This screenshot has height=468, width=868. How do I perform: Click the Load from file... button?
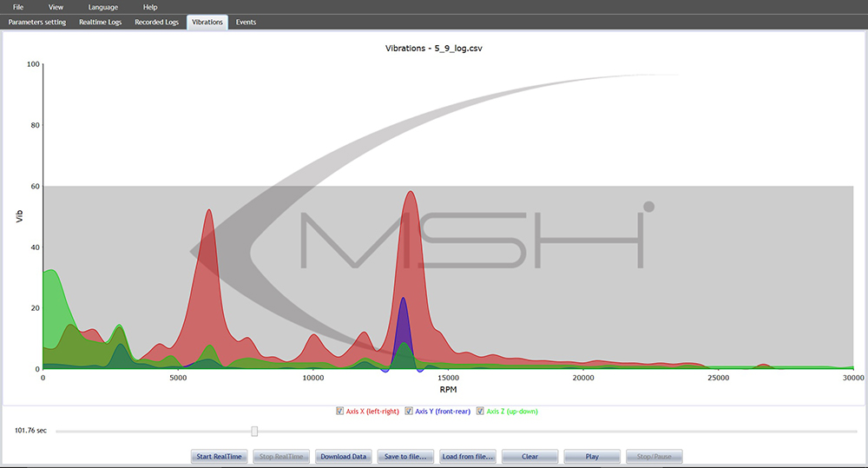click(468, 457)
